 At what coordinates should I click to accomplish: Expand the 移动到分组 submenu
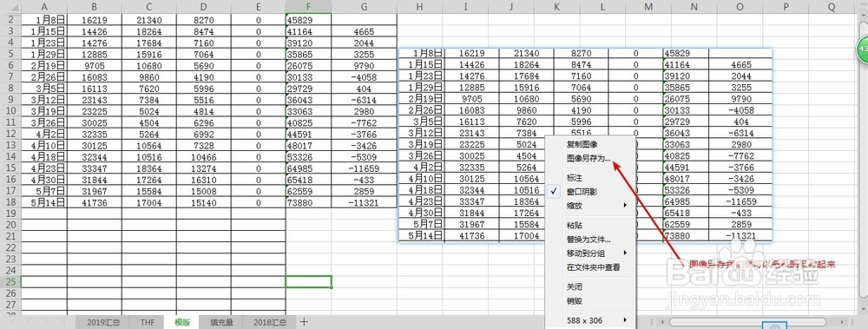coord(590,253)
